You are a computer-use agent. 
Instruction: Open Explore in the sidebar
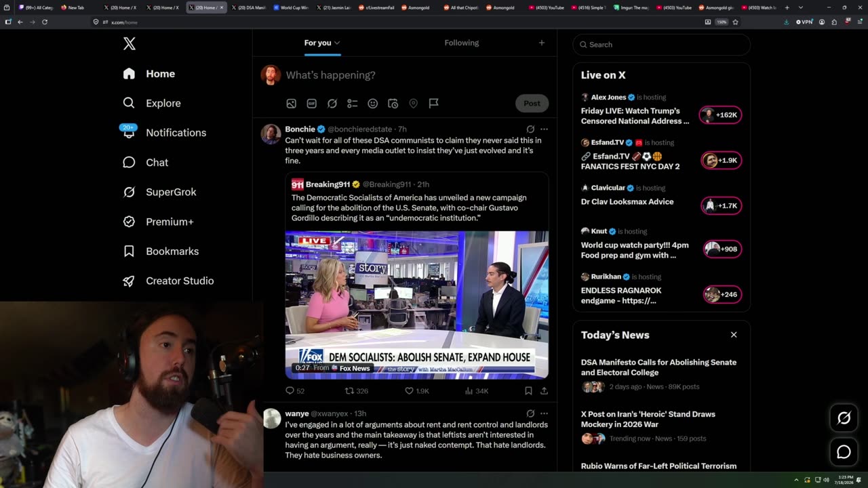point(151,103)
